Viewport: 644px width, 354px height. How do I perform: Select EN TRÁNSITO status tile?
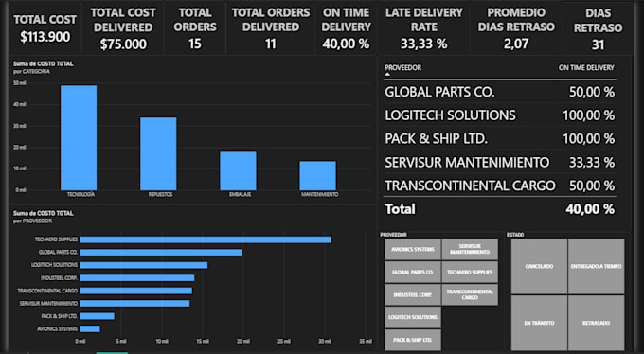coord(539,323)
